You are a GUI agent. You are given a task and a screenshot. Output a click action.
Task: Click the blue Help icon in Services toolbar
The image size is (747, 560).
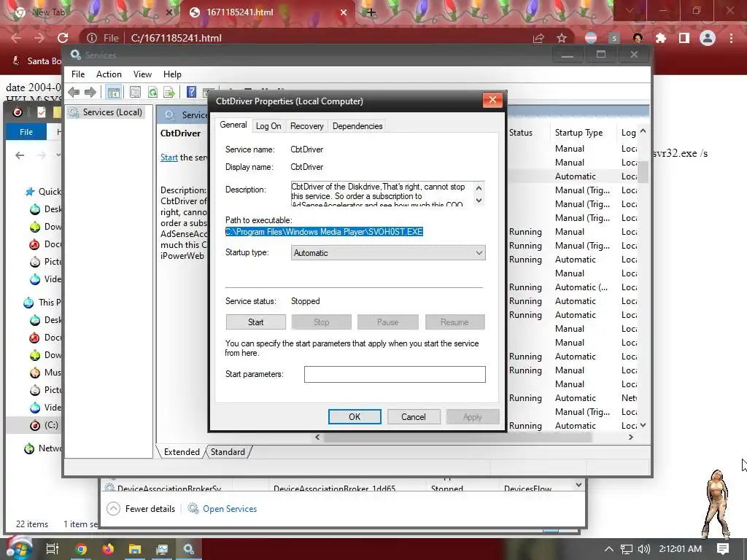(192, 92)
